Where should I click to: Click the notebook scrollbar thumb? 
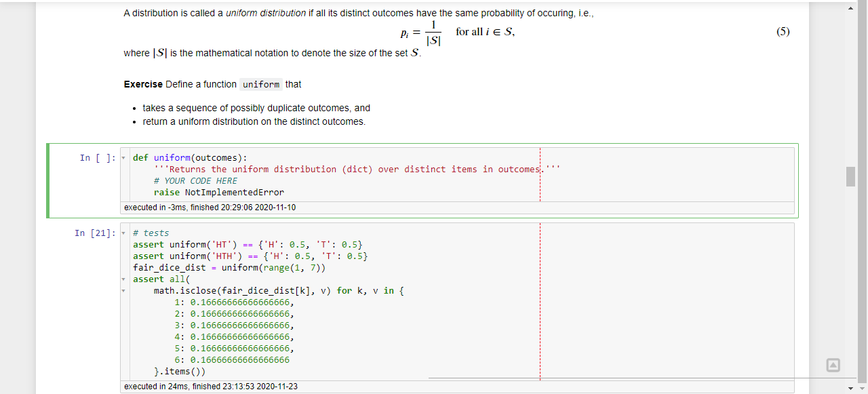pos(850,176)
